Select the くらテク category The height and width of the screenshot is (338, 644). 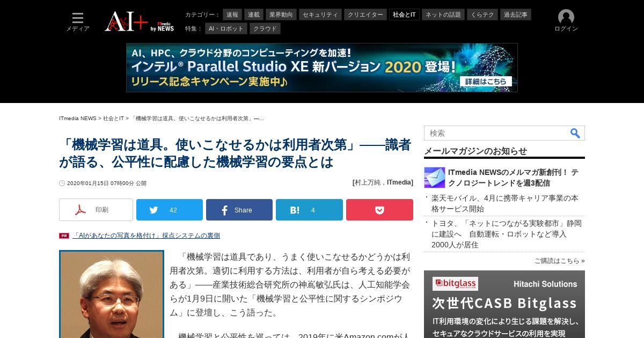coord(482,14)
